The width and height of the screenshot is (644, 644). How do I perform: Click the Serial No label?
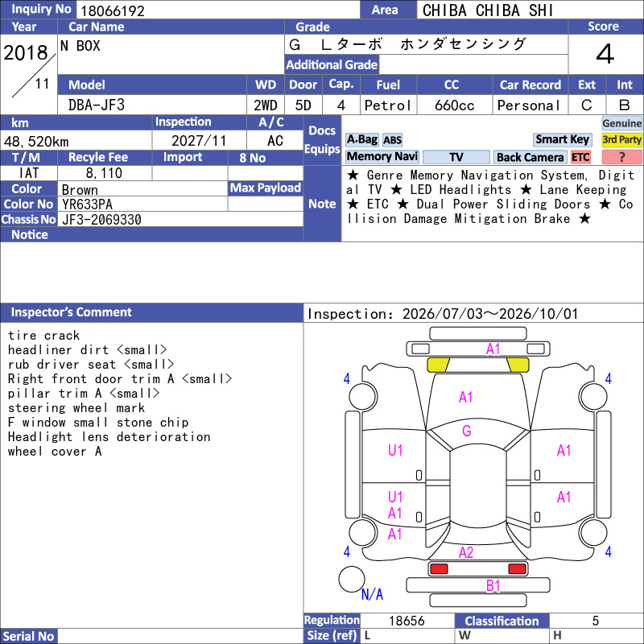coord(28,636)
